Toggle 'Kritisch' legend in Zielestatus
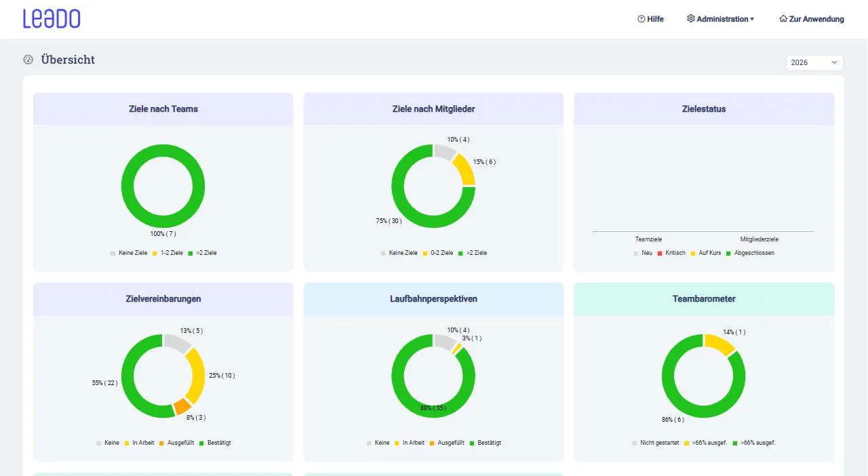Viewport: 868px width, 476px height. click(671, 253)
